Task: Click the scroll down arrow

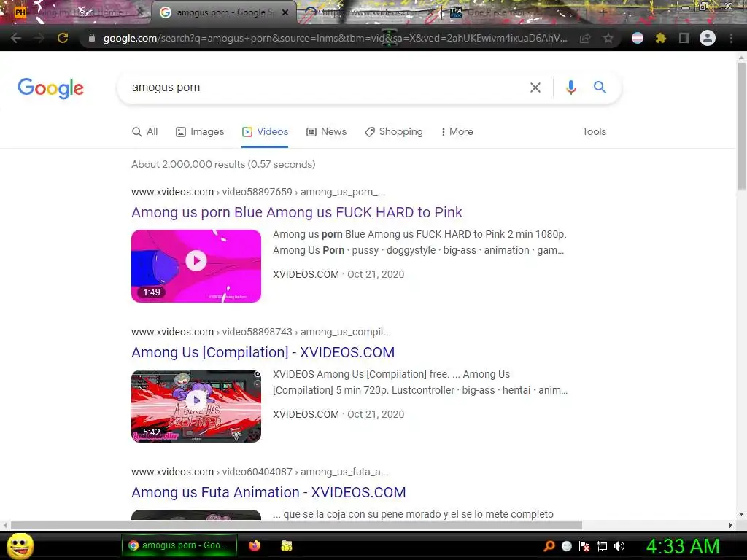Action: [741, 514]
